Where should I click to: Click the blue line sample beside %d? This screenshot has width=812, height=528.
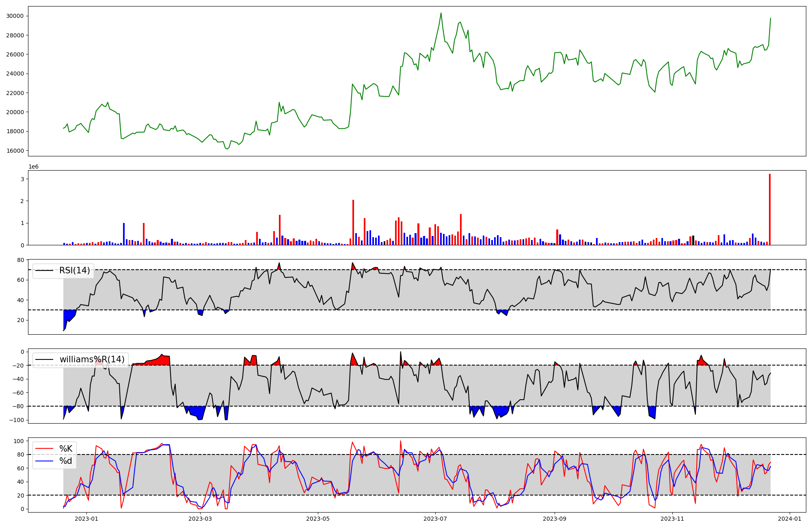[44, 461]
